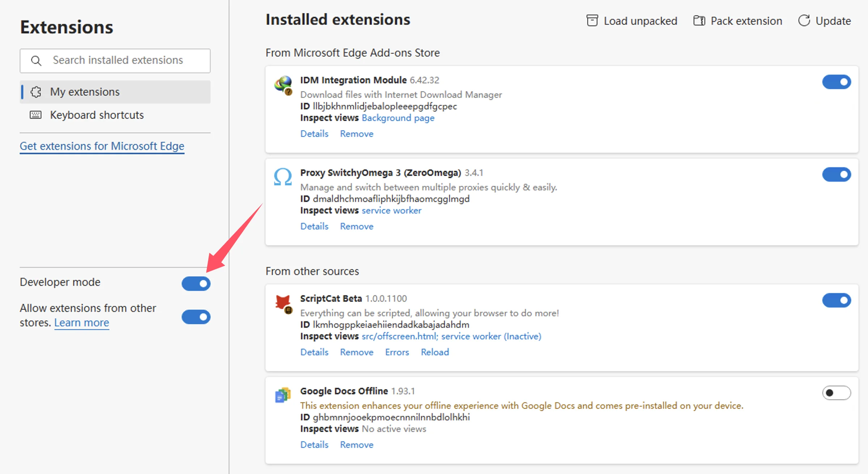Focus the Search installed extensions field
Screen dimensions: 868x474
tap(115, 60)
